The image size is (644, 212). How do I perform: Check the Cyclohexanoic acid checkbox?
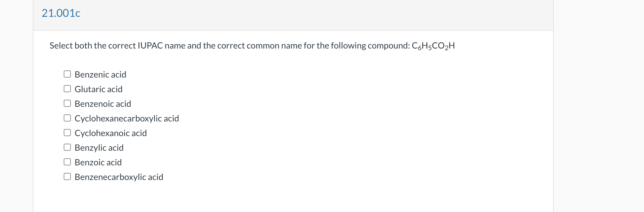[67, 132]
